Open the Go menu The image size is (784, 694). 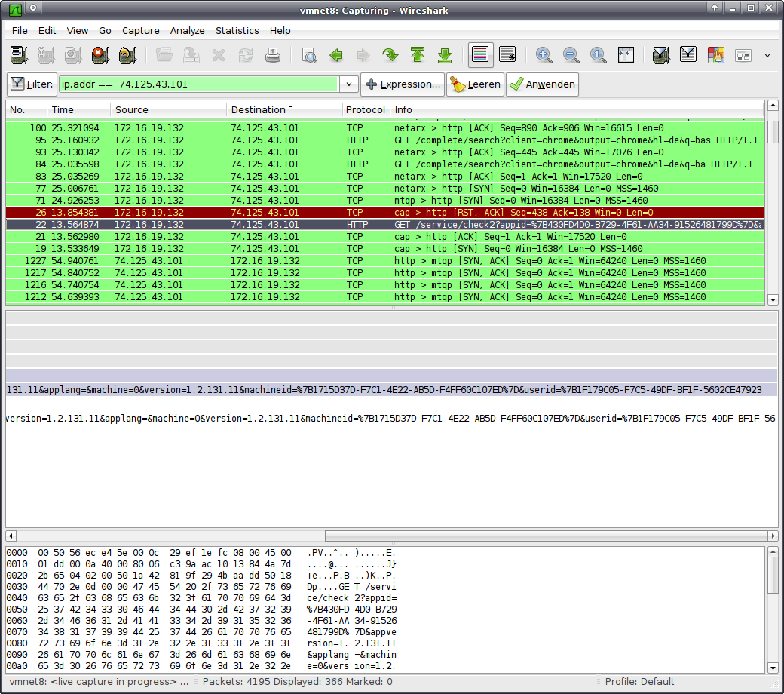pyautogui.click(x=105, y=30)
